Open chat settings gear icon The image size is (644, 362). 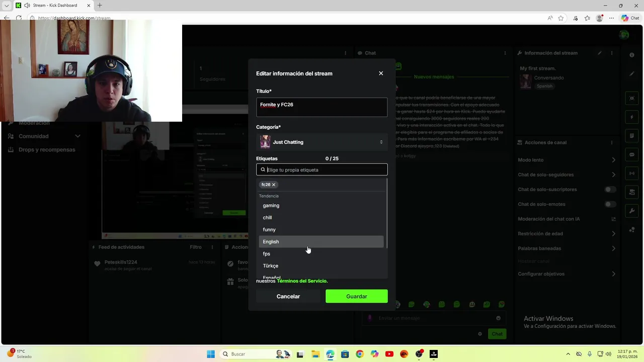click(x=480, y=334)
